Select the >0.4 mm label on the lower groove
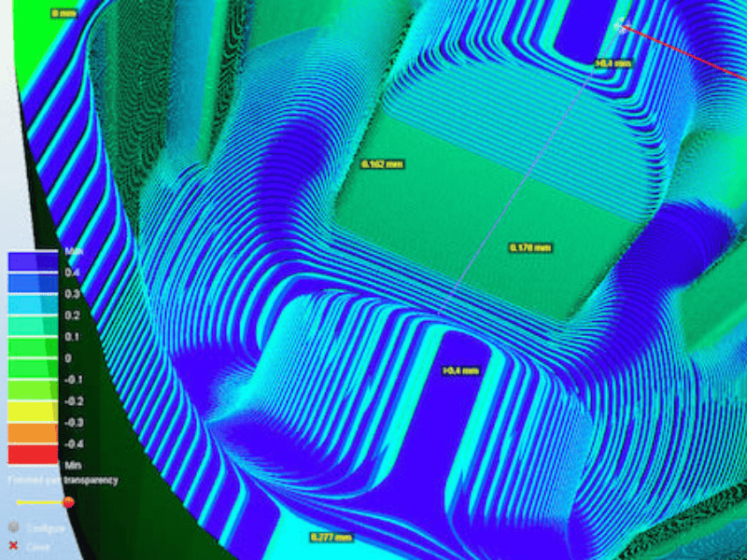The height and width of the screenshot is (560, 747). pos(460,371)
